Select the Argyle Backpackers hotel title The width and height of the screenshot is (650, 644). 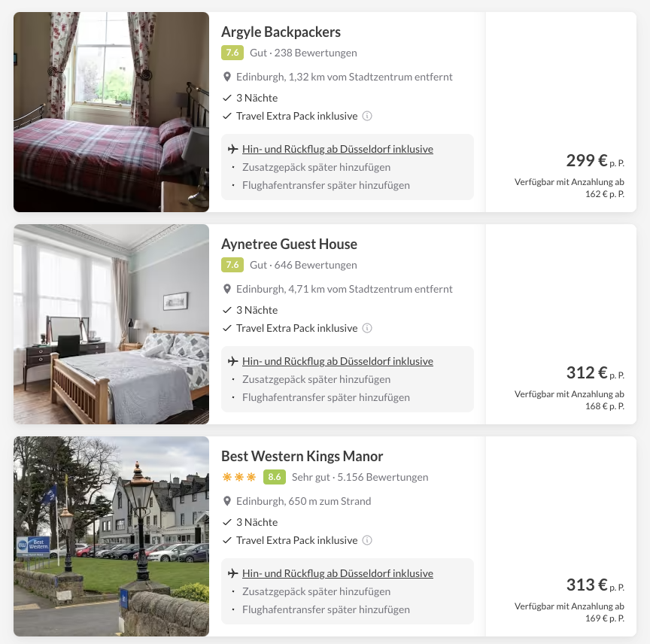click(281, 32)
